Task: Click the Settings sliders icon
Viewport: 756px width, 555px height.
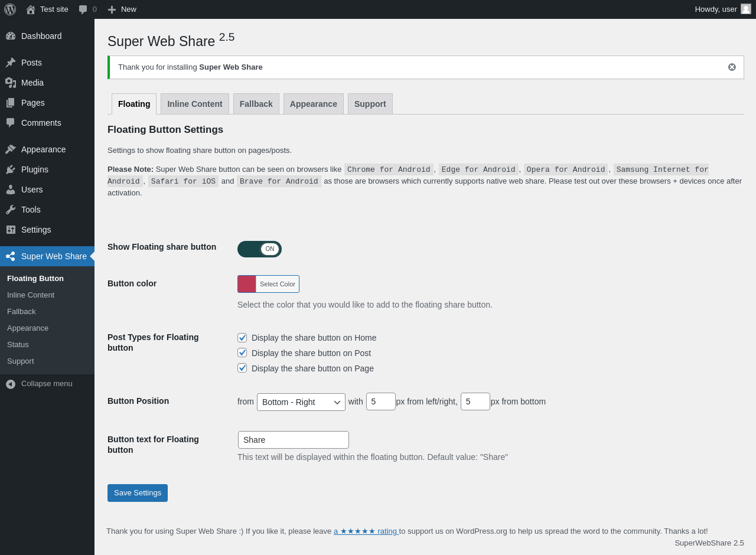Action: click(x=11, y=230)
